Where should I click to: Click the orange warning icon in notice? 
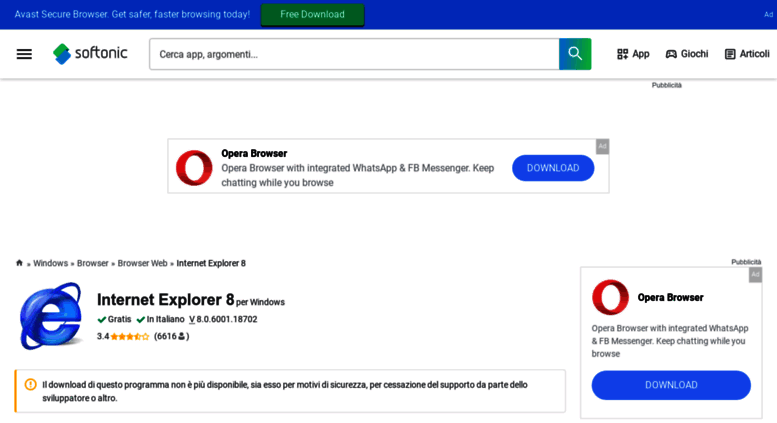click(31, 384)
